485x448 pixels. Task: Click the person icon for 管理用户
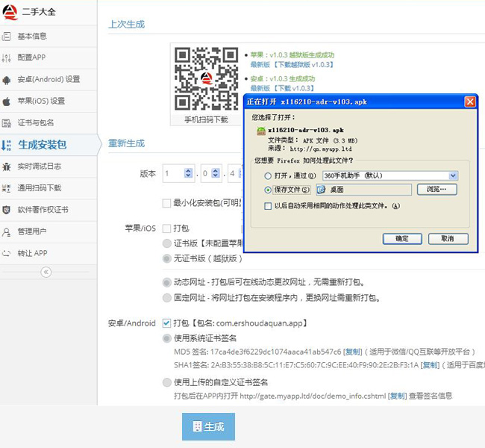click(x=6, y=232)
